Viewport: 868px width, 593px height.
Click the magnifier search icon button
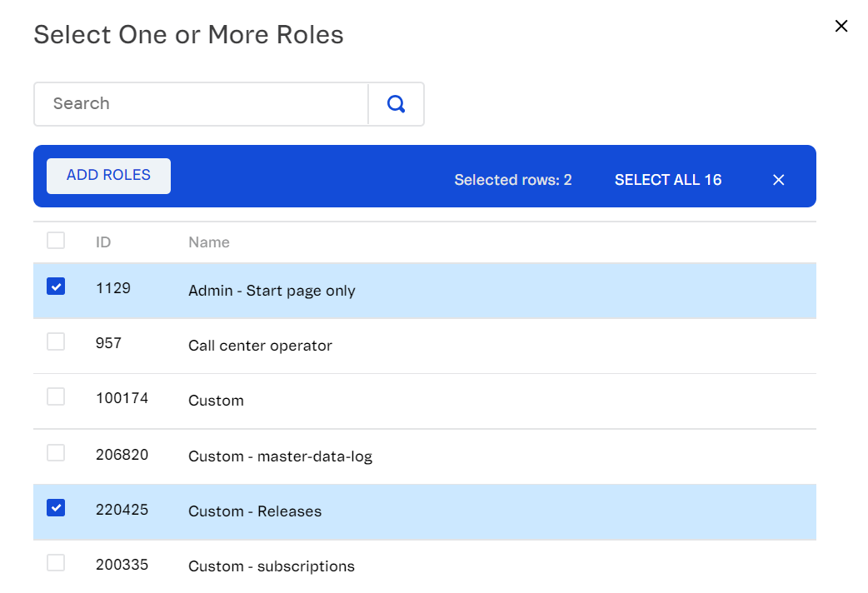tap(396, 104)
